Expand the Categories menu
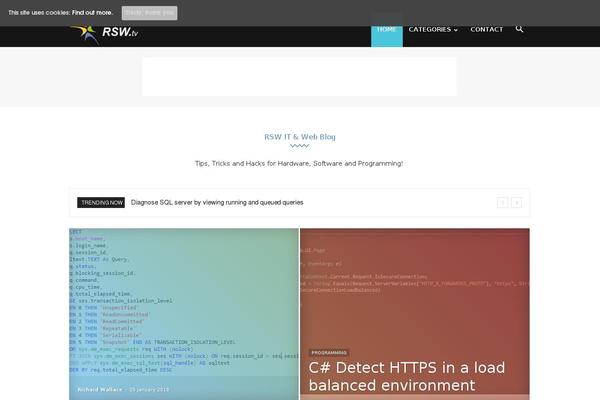The image size is (600, 400). coord(433,29)
